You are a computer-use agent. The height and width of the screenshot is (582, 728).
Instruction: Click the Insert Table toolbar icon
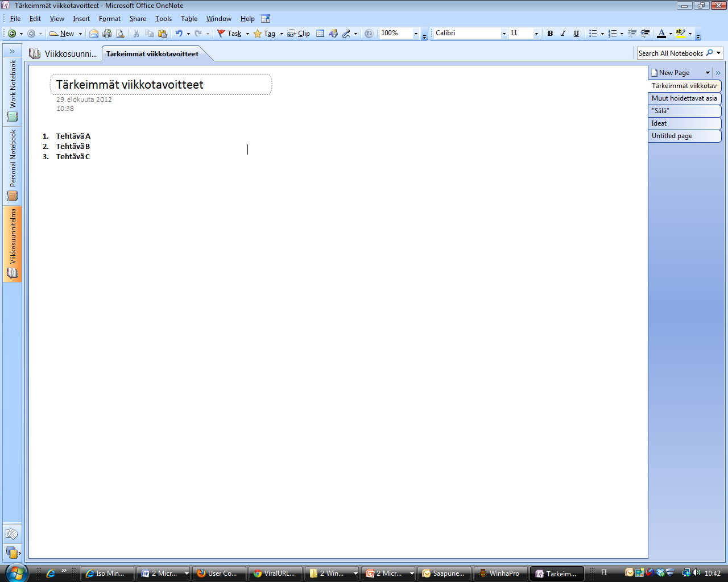tap(320, 34)
